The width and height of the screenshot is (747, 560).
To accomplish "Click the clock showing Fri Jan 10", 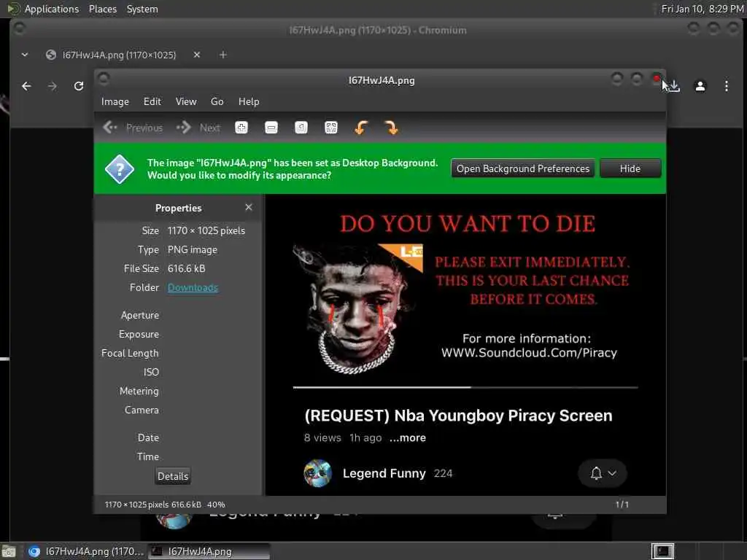I will [x=703, y=9].
